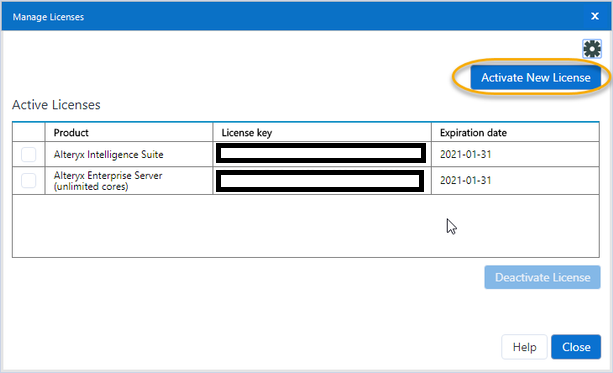Close the Manage Licenses dialog with X
This screenshot has height=373, width=613.
[x=595, y=16]
